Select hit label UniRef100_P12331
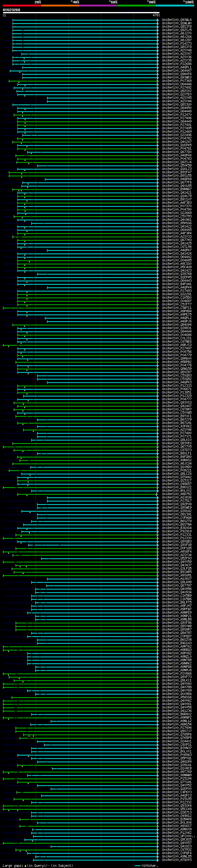Image resolution: width=197 pixels, height=868 pixels. (177, 535)
